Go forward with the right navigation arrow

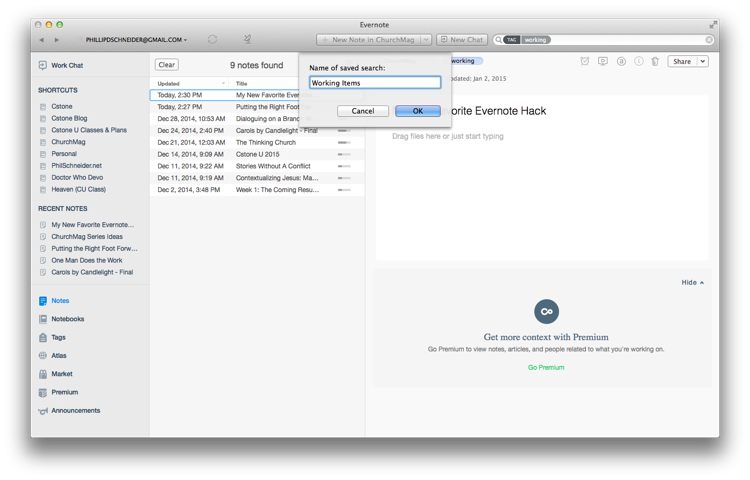pyautogui.click(x=57, y=40)
